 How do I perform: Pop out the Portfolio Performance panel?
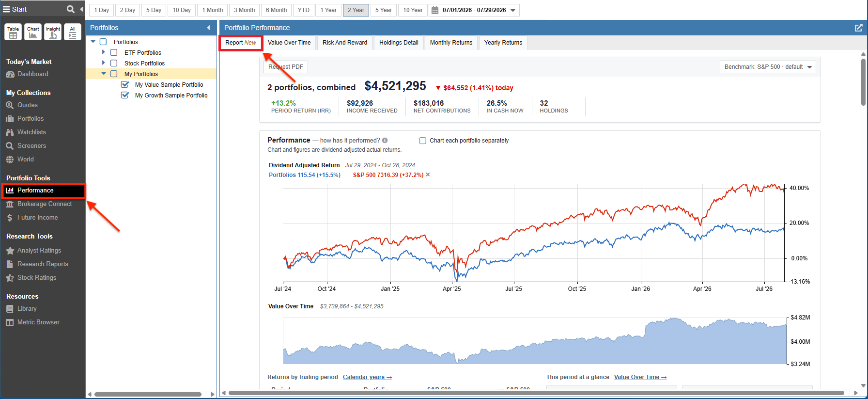(858, 28)
